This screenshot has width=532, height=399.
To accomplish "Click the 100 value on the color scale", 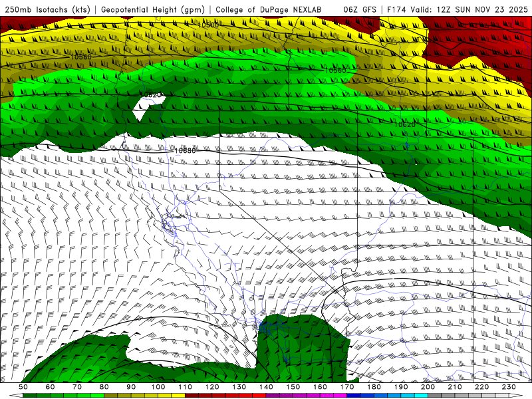I will coord(158,387).
